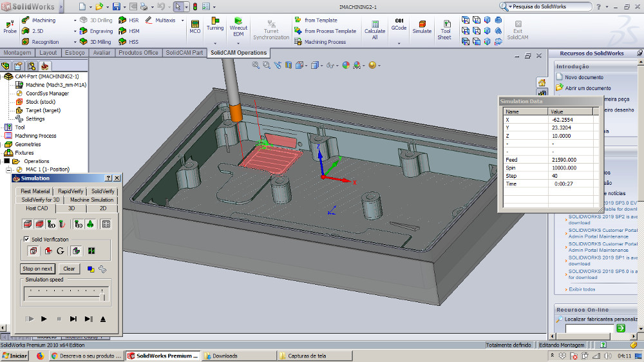Toggle the black and green icon in Solid Verification
The height and width of the screenshot is (362, 644).
tap(91, 251)
